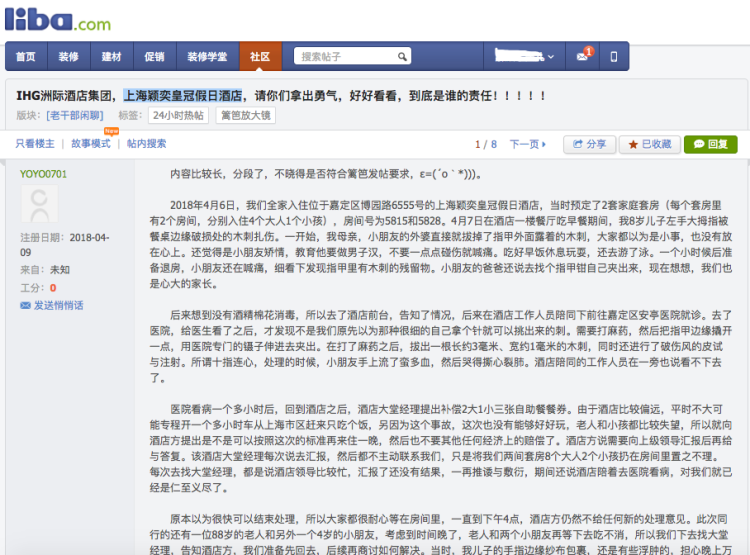Screen dimensions: 750x555
Task: Enable 故事模式 story mode
Action: pyautogui.click(x=91, y=144)
